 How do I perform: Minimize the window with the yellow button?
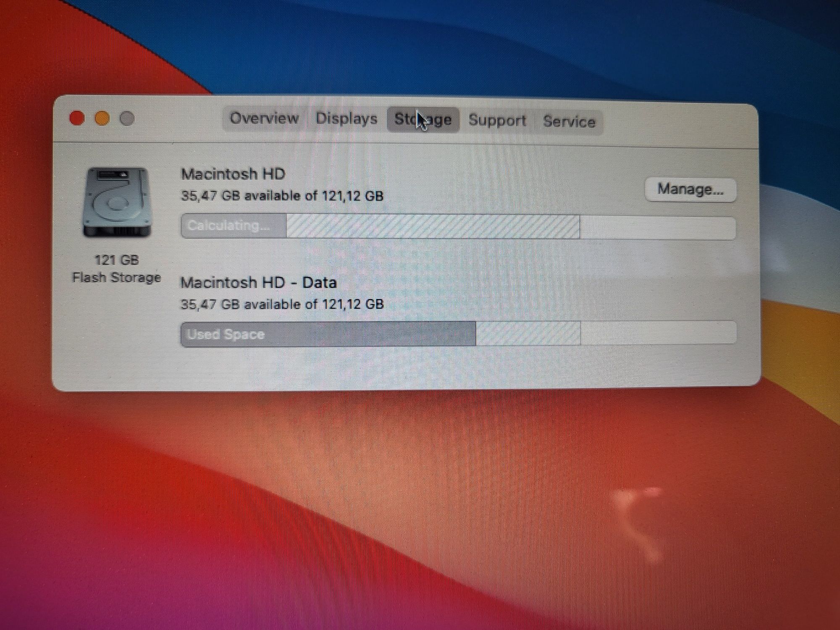102,118
